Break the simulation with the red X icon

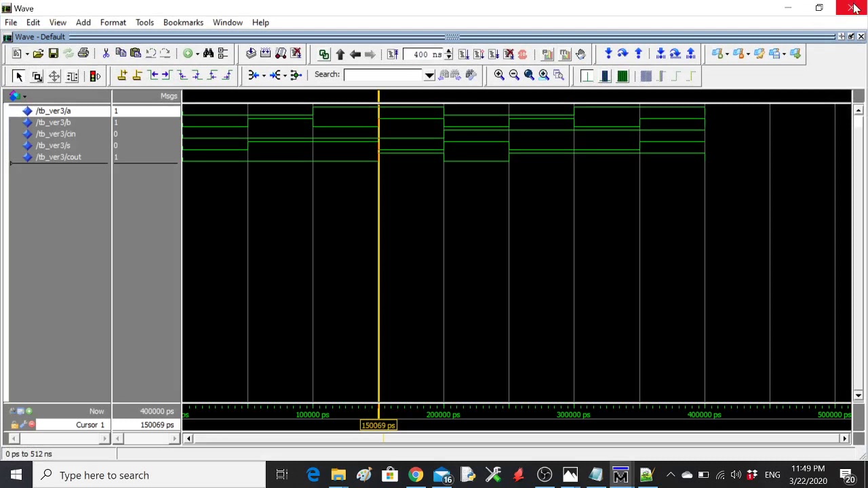pos(508,54)
